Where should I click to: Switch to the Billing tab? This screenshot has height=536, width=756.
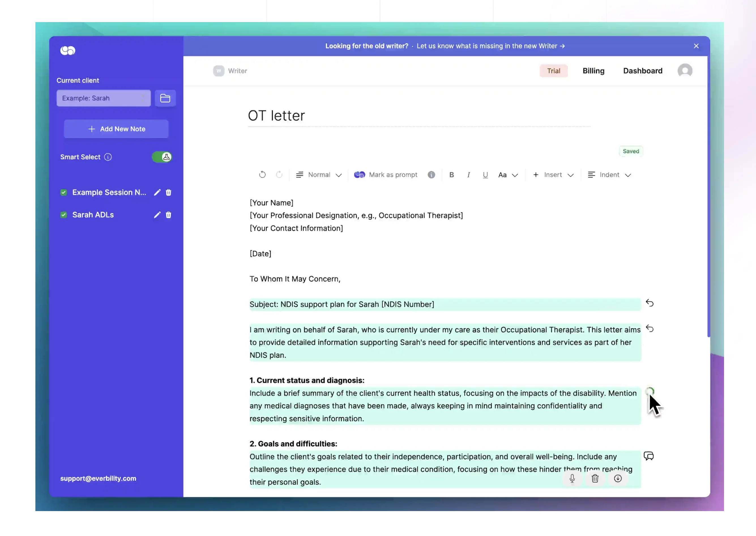coord(593,71)
